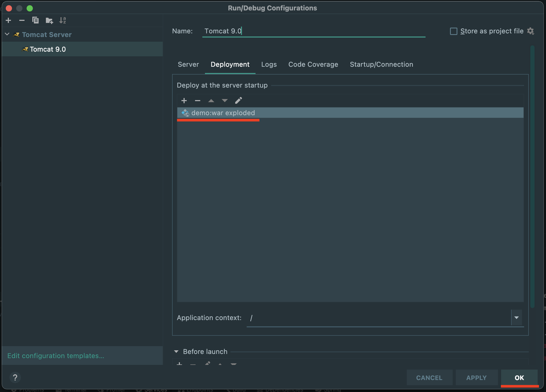Enable the Store as project file checkbox
The image size is (546, 392).
tap(454, 31)
